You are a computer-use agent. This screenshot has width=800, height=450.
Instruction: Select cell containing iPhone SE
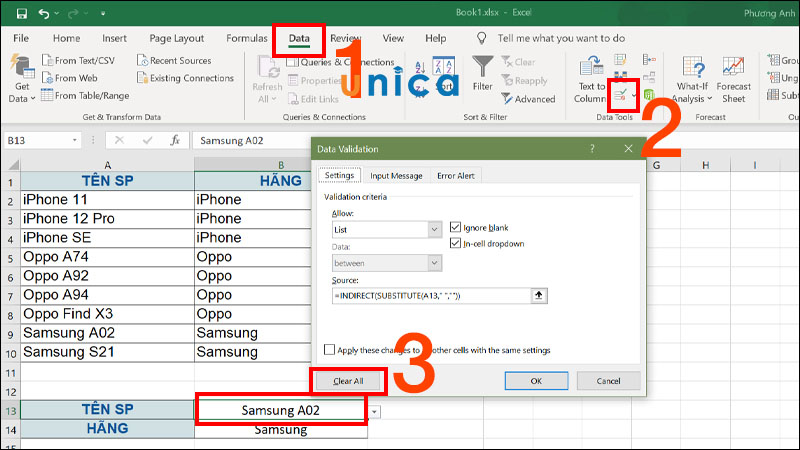(x=107, y=238)
